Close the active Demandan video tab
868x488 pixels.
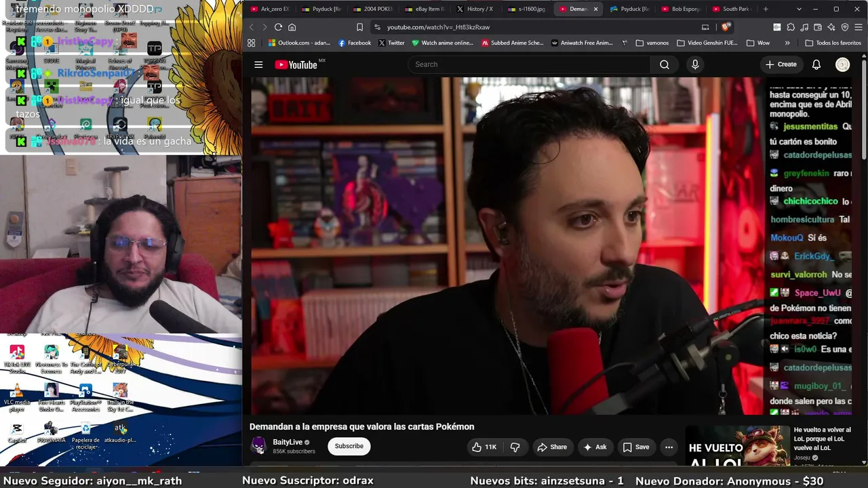click(x=595, y=9)
